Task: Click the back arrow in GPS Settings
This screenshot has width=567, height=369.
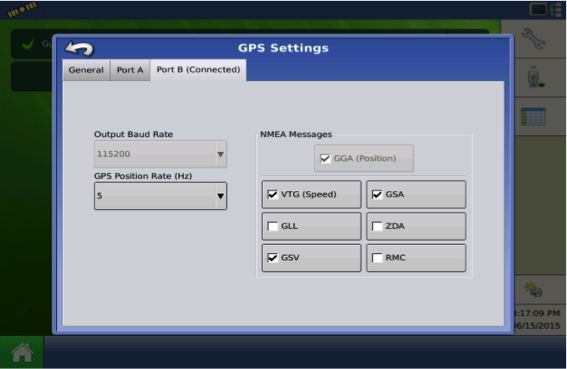Action: tap(79, 48)
